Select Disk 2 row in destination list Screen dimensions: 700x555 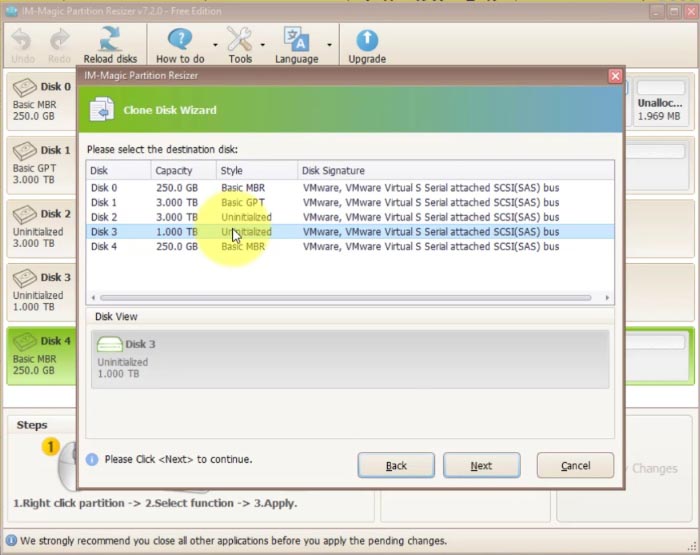(x=350, y=217)
